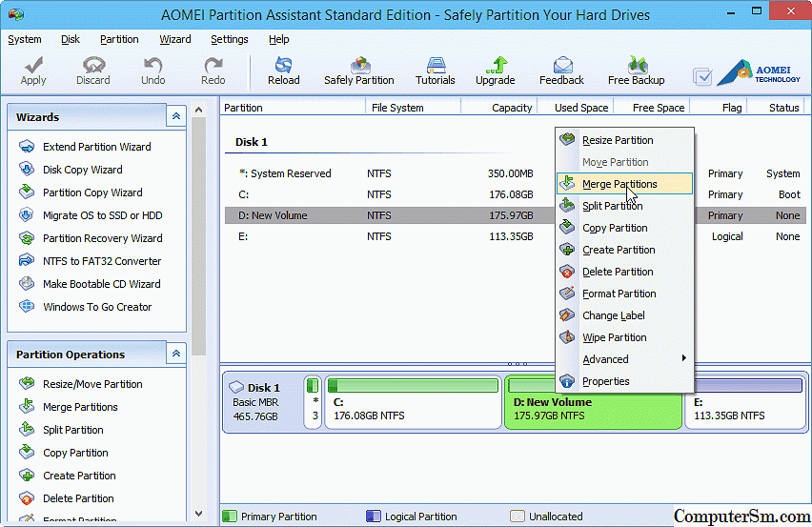Click the AOMEI Technology logo
Image resolution: width=812 pixels, height=527 pixels.
[x=760, y=72]
